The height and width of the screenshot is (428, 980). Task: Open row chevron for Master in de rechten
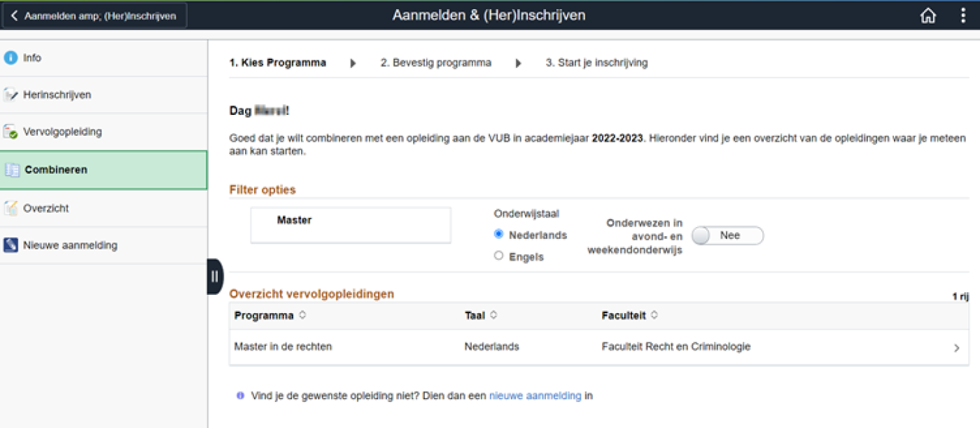pos(956,348)
